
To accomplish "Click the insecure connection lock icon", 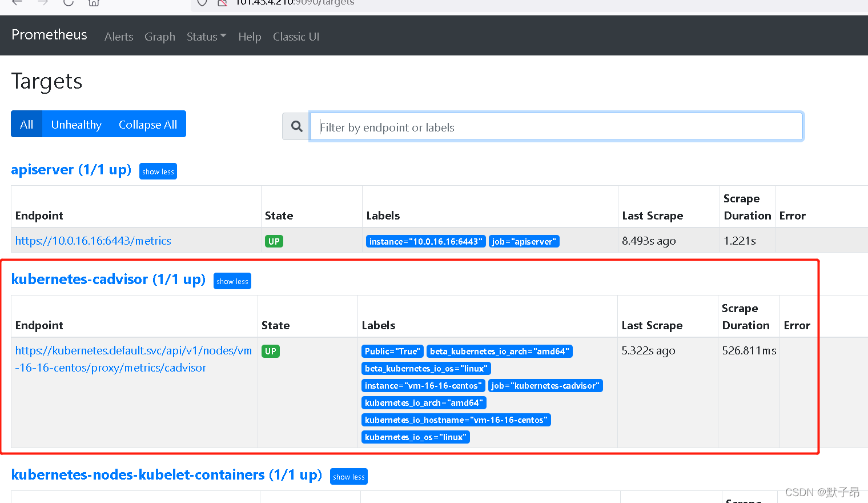I will click(223, 2).
